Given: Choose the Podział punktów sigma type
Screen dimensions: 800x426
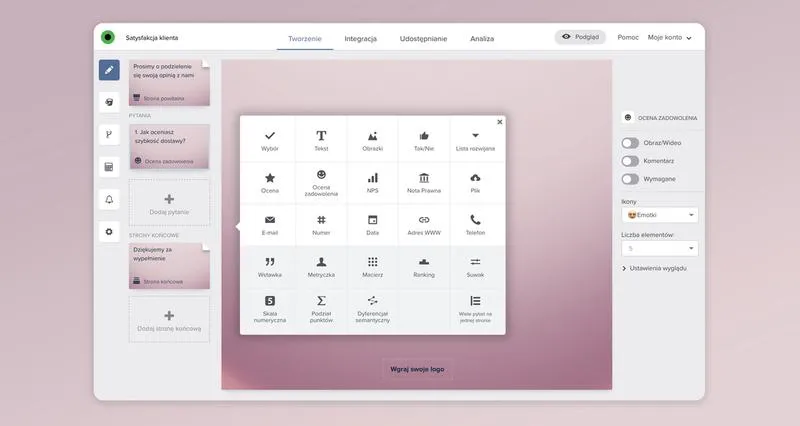Looking at the screenshot, I should coord(321,309).
